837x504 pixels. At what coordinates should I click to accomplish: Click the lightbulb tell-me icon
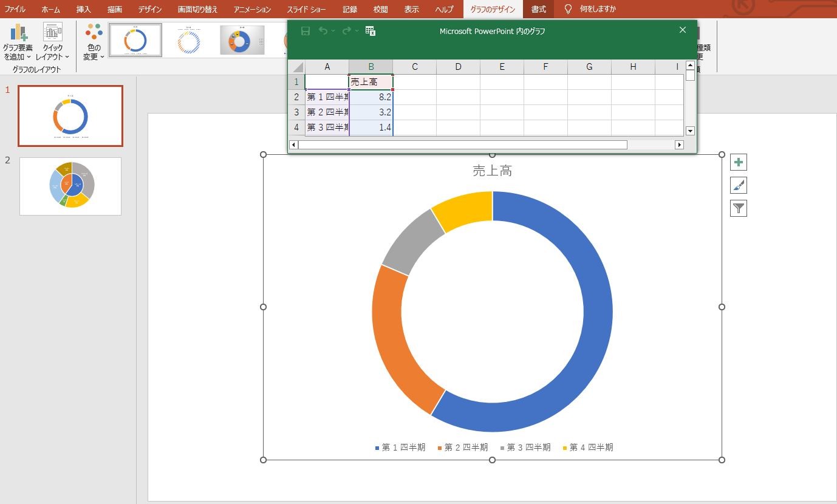568,9
